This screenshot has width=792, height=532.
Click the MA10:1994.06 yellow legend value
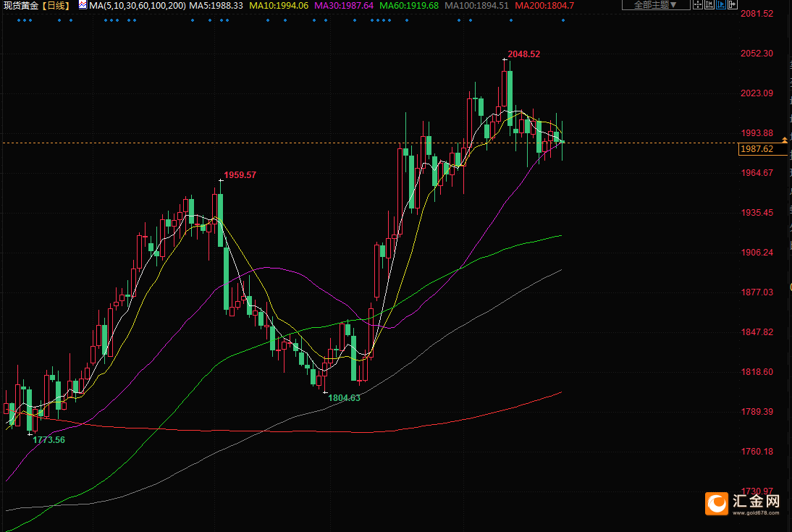(x=279, y=6)
